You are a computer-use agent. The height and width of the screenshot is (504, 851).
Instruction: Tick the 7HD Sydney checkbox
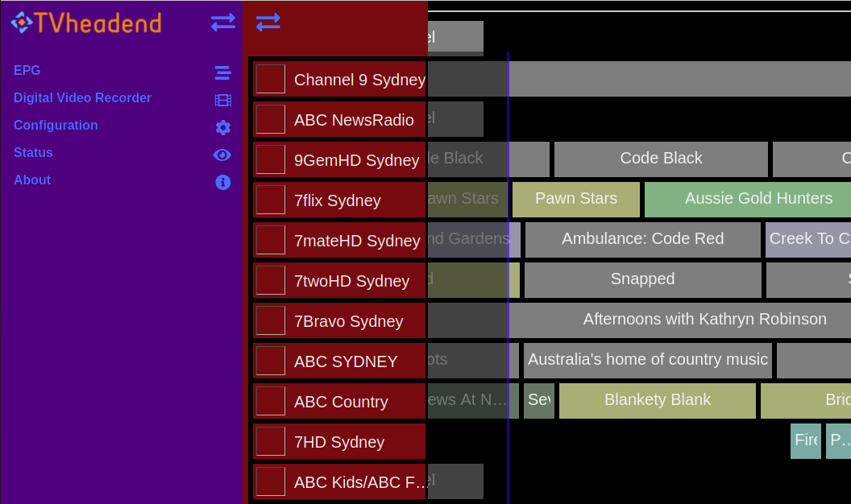[271, 442]
